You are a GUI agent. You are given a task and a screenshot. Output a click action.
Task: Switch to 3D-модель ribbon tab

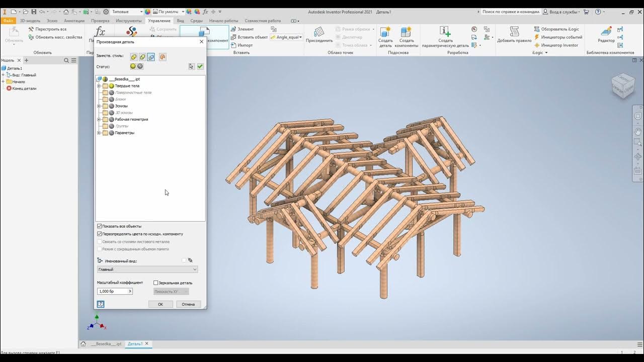[x=30, y=21]
